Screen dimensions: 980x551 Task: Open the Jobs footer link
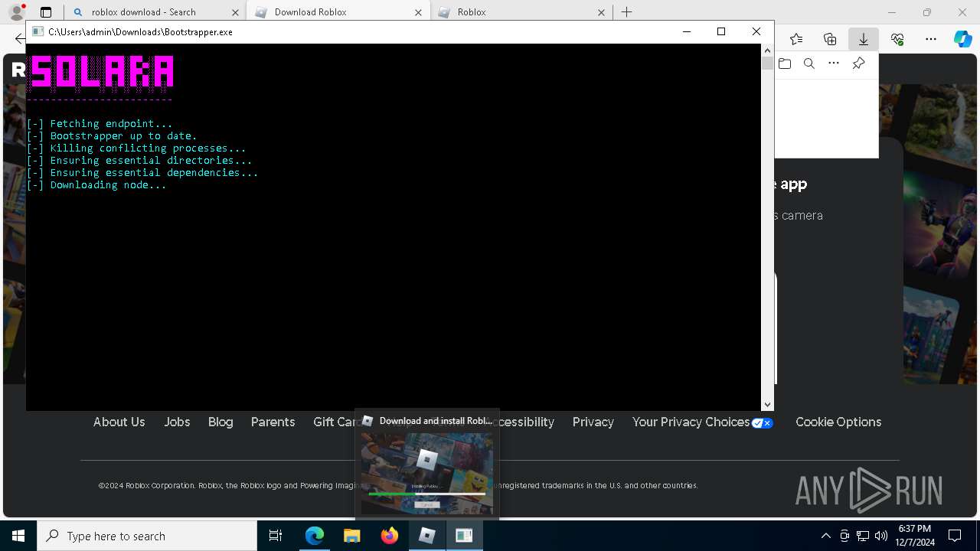coord(177,422)
